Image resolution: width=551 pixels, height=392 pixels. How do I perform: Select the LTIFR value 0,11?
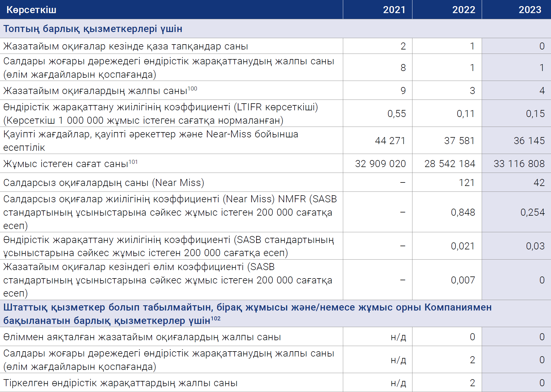pyautogui.click(x=466, y=114)
